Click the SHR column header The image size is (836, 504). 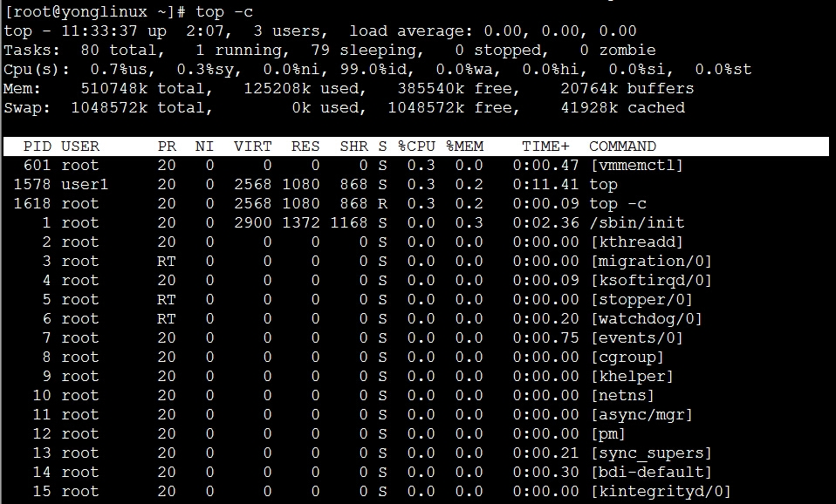click(353, 146)
